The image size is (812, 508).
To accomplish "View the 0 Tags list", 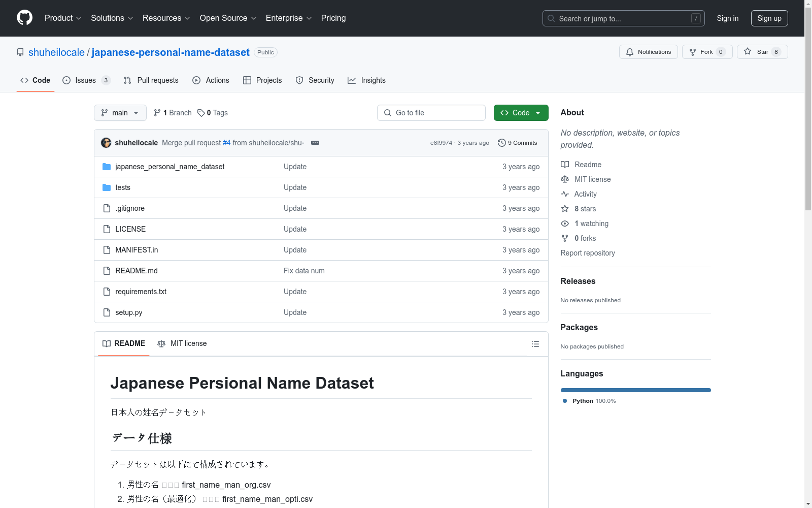I will click(213, 113).
